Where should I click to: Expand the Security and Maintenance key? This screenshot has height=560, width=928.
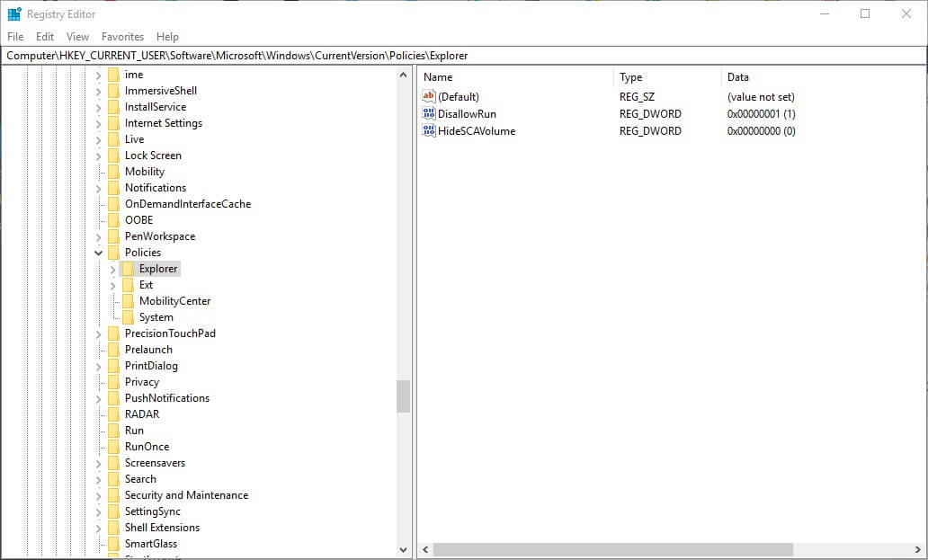[x=98, y=495]
